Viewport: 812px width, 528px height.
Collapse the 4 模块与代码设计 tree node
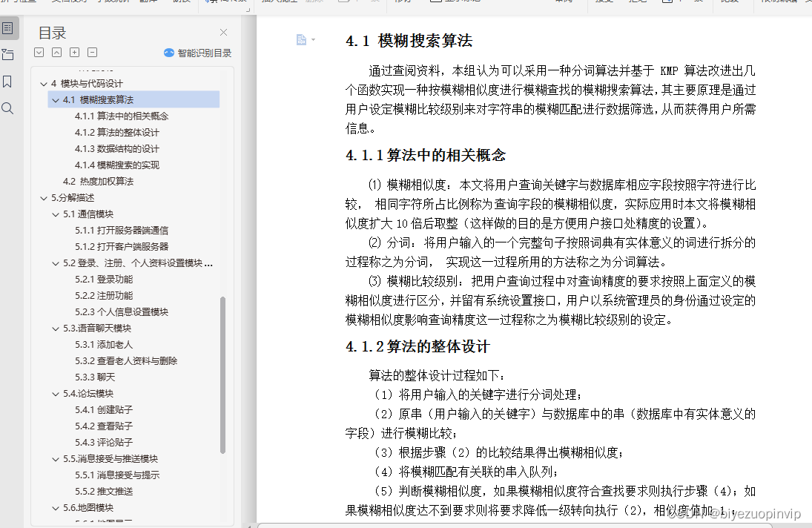click(44, 84)
